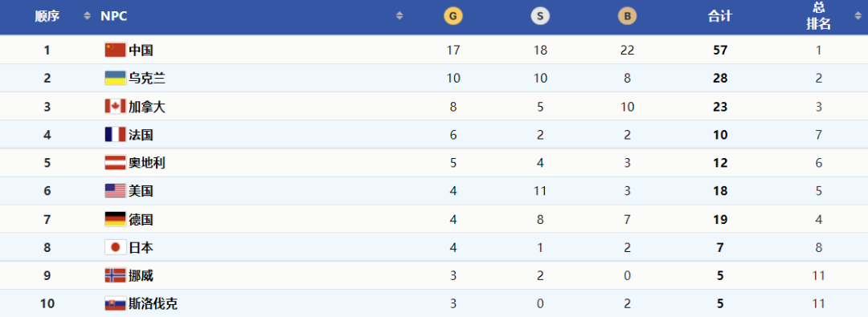Click the Japan flag icon
This screenshot has height=317, width=868.
pyautogui.click(x=115, y=247)
